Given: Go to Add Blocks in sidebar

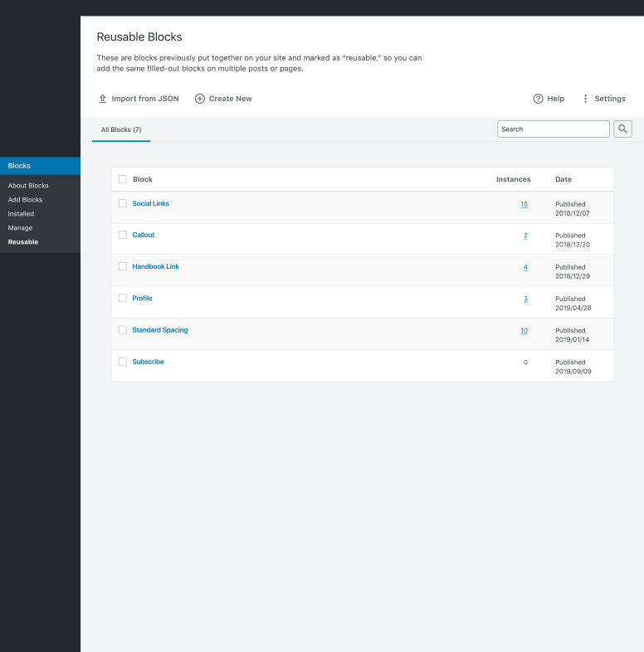Looking at the screenshot, I should coord(25,200).
